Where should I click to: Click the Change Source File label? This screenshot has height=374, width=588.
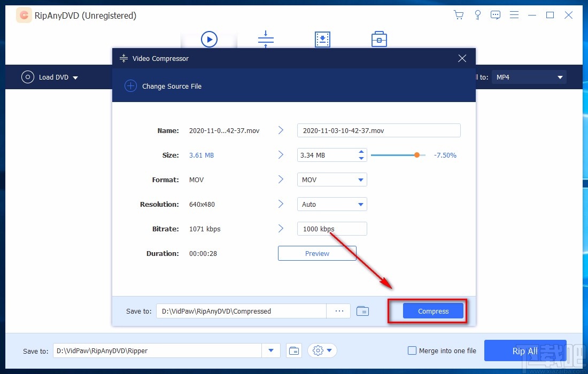172,86
